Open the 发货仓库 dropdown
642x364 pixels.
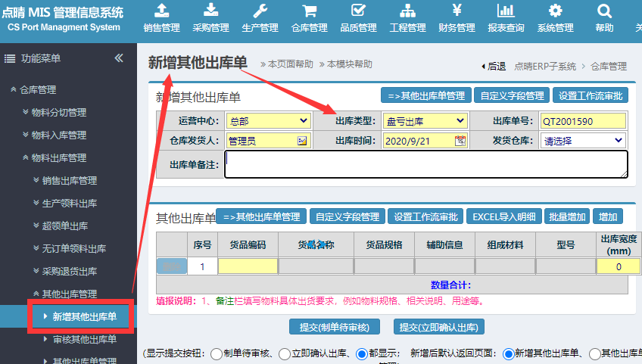[583, 141]
